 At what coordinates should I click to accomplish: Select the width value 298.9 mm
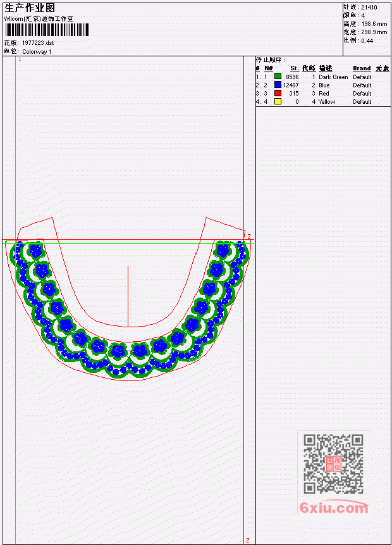pos(374,32)
